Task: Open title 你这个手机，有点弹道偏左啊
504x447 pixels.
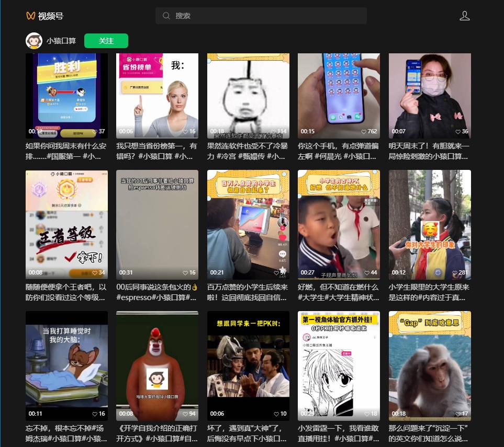Action: tap(338, 151)
